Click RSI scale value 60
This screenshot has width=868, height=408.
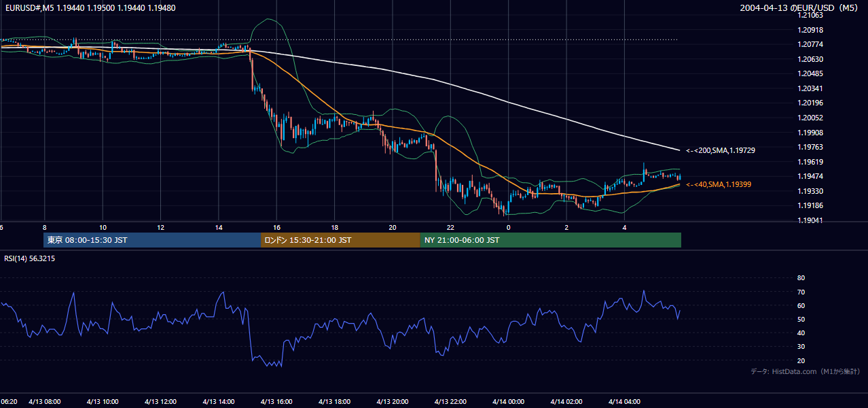click(801, 305)
